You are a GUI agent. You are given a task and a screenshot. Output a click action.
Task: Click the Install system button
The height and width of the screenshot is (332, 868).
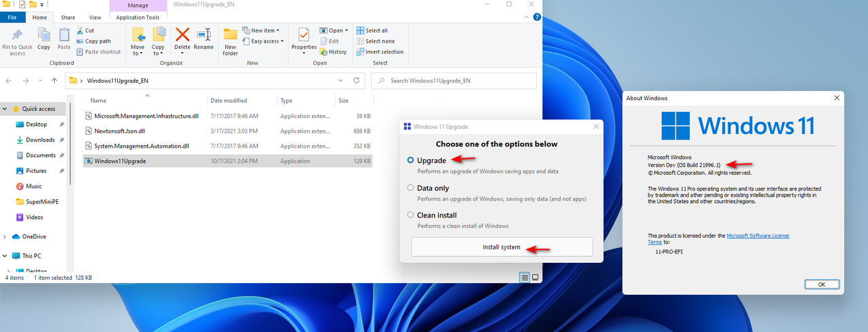tap(502, 247)
